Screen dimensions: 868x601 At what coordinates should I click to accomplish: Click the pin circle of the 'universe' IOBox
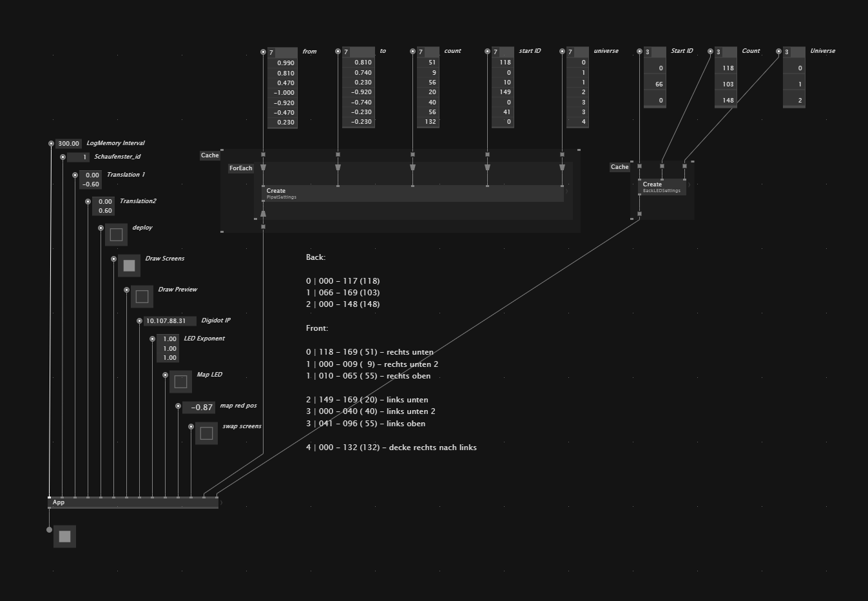tap(562, 52)
